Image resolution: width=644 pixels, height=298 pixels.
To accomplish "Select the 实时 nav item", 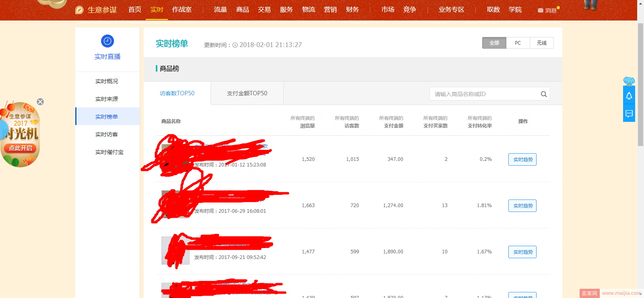I will coord(157,10).
